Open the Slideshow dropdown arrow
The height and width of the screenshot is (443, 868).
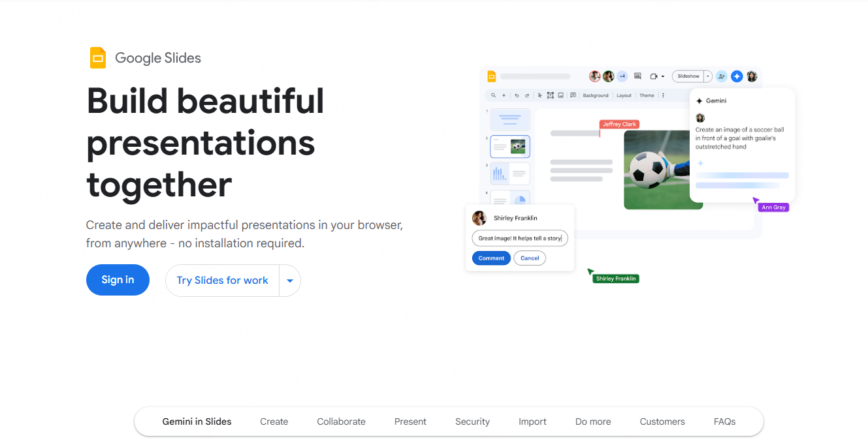(708, 76)
